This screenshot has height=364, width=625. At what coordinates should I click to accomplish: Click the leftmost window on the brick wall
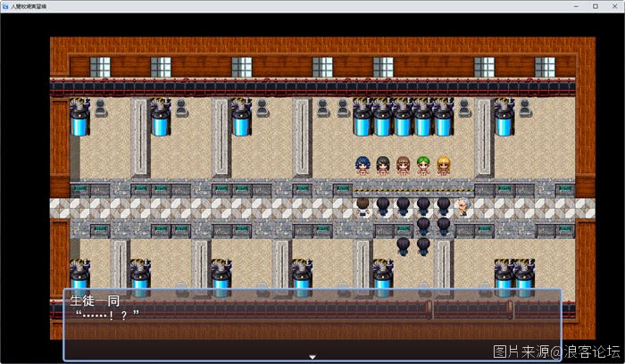(x=100, y=67)
